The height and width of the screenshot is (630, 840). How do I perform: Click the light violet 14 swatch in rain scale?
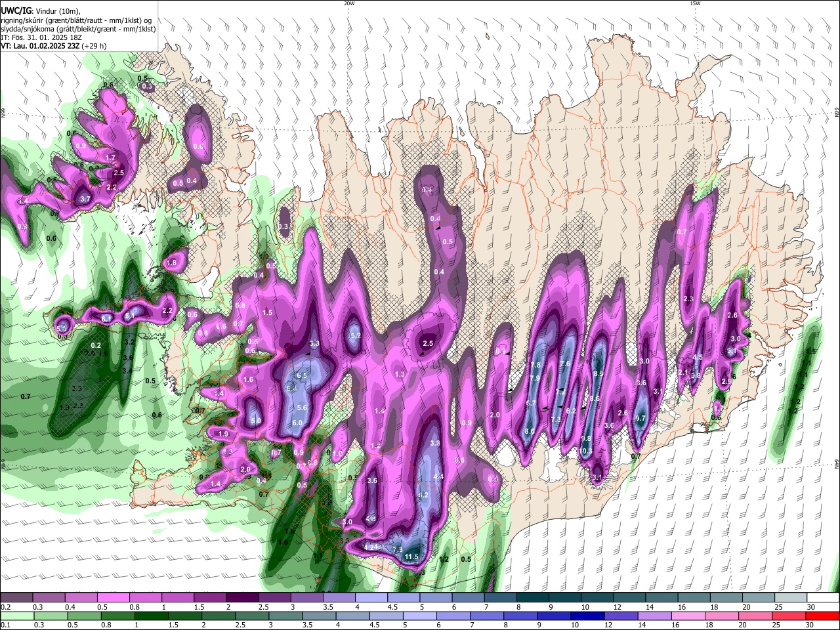(656, 616)
